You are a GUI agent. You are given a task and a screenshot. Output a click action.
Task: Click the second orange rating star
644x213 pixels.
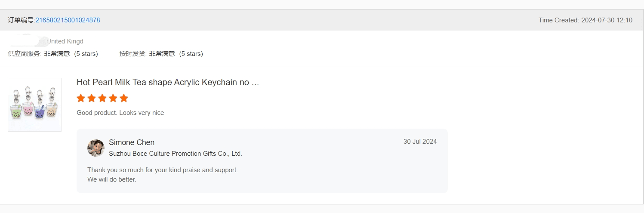[92, 98]
